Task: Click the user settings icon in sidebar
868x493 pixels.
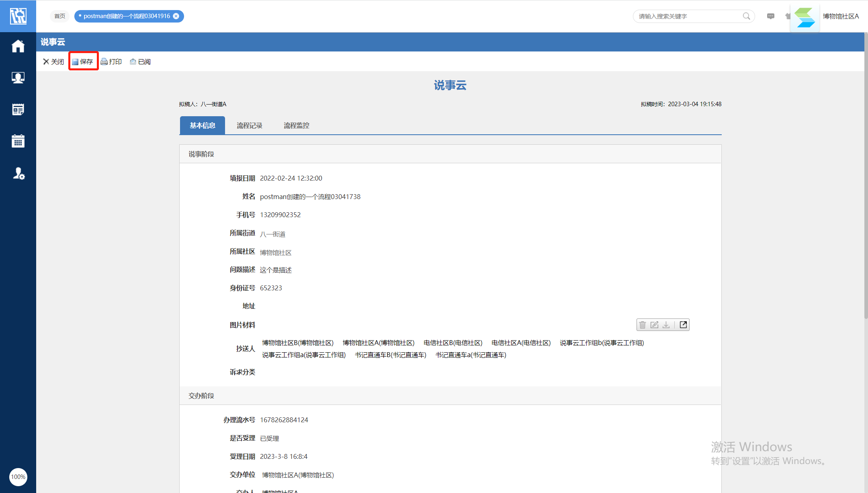Action: click(18, 173)
